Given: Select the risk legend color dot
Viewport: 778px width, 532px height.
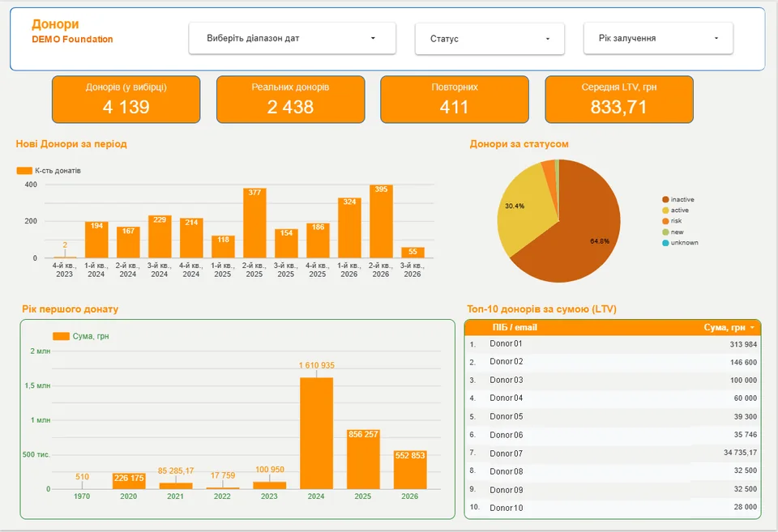Looking at the screenshot, I should [665, 221].
